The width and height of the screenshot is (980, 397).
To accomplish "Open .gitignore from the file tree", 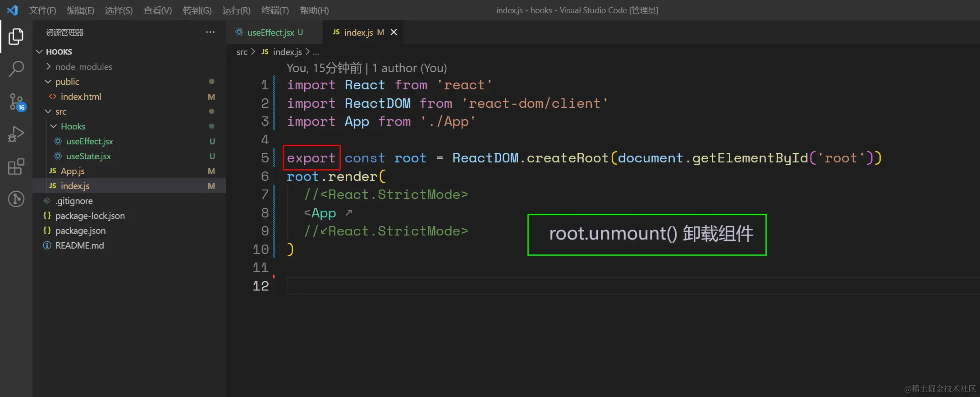I will click(x=74, y=201).
